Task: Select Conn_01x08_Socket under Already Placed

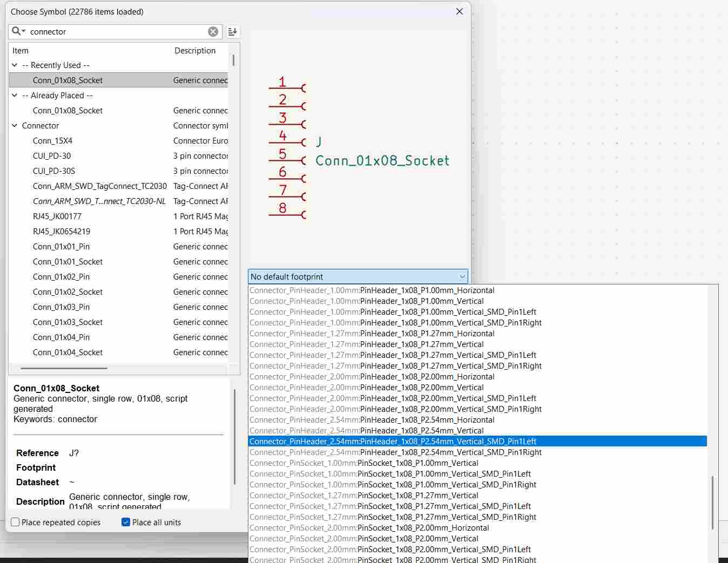Action: pyautogui.click(x=119, y=111)
